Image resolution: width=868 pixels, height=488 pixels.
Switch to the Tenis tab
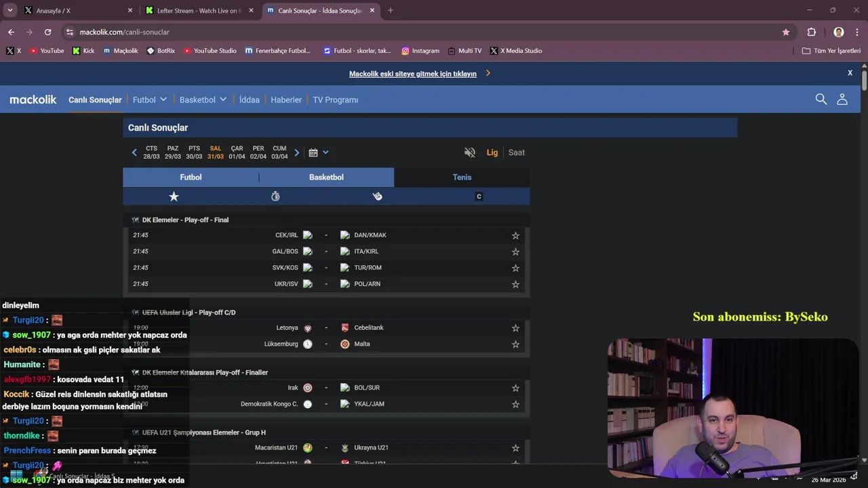click(462, 177)
